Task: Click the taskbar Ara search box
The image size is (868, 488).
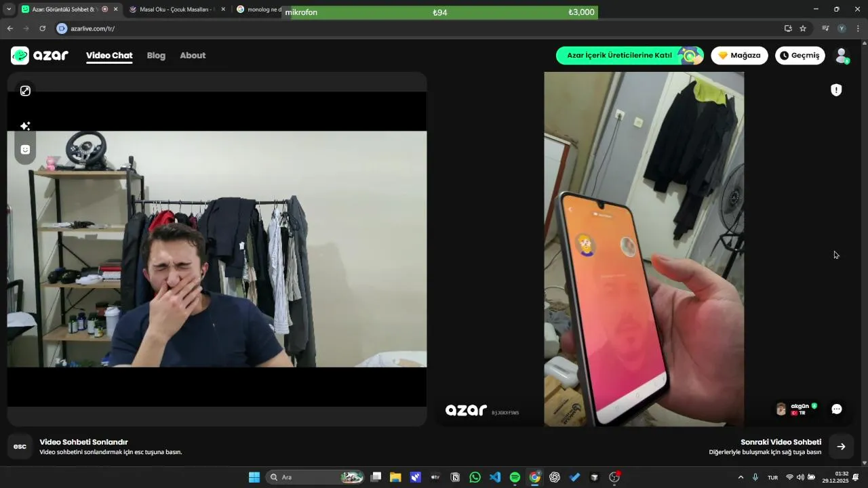Action: [x=315, y=477]
